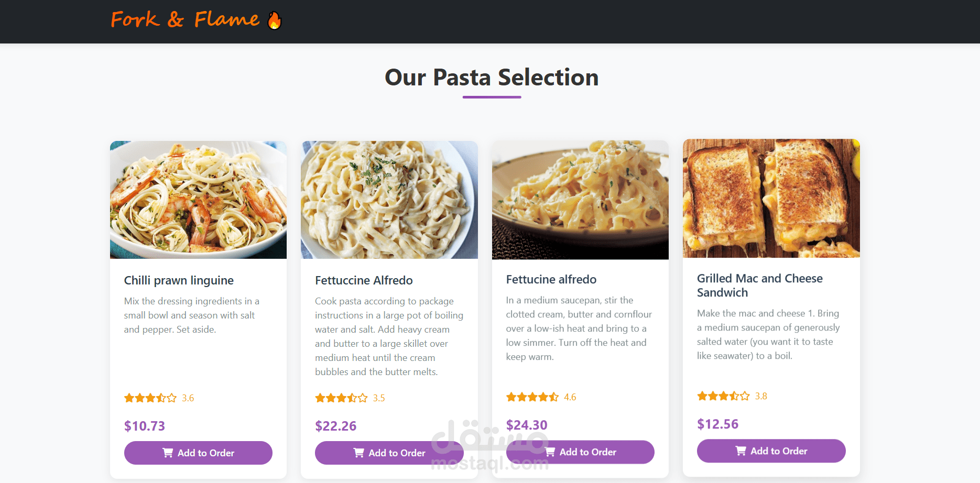Open the Fettucine alfredo brown bowl photo
The height and width of the screenshot is (483, 980).
(580, 200)
